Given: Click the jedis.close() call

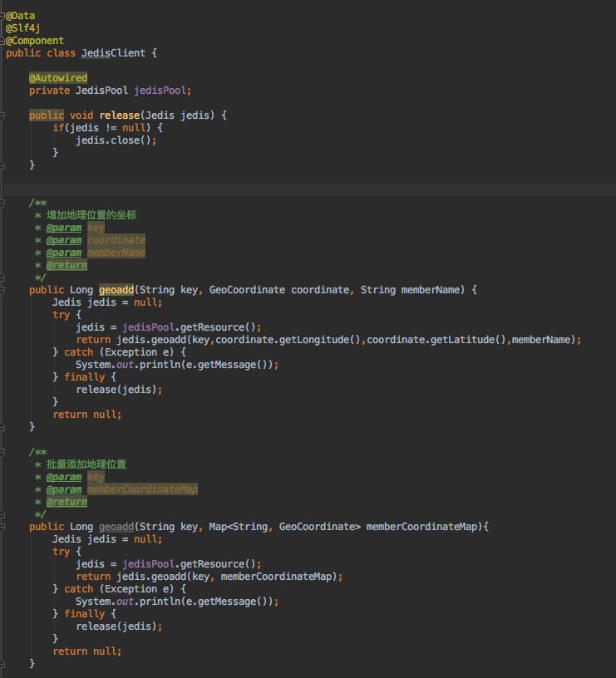Looking at the screenshot, I should coord(113,140).
